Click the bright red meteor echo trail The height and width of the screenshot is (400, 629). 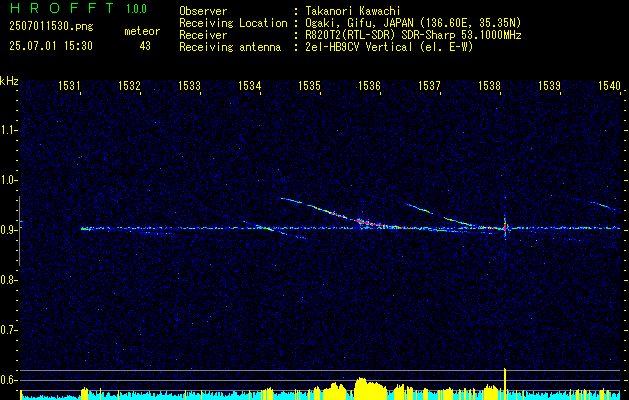pyautogui.click(x=369, y=222)
